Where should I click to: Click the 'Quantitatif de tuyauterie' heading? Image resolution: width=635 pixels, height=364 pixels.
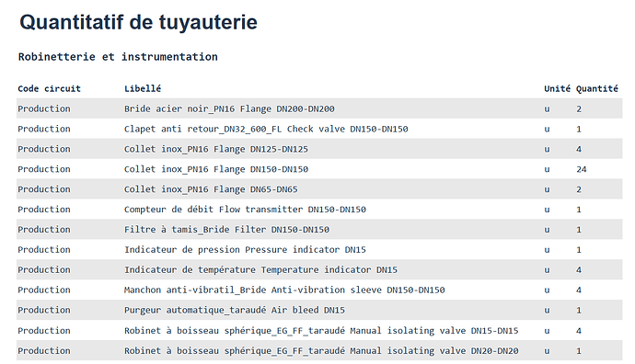(x=138, y=22)
